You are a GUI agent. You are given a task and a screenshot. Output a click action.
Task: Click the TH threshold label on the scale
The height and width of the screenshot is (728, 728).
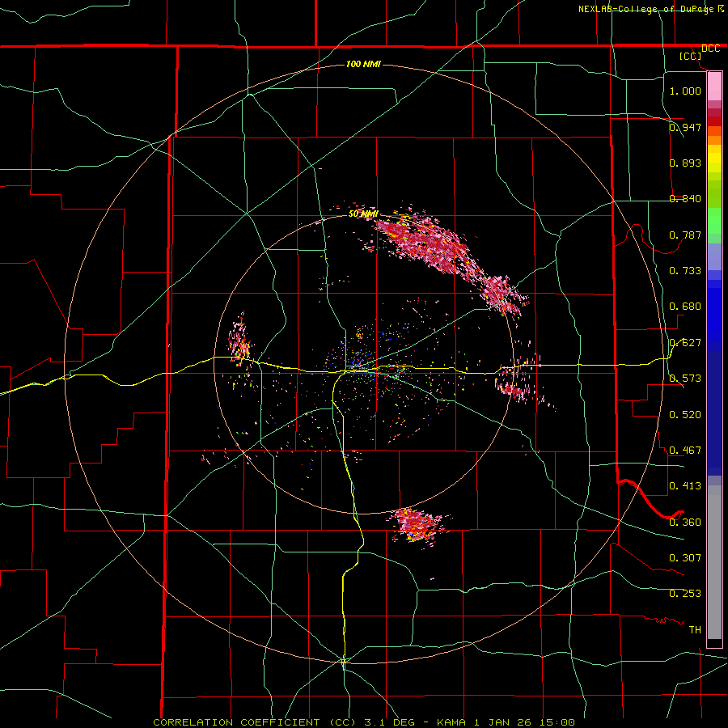point(695,629)
